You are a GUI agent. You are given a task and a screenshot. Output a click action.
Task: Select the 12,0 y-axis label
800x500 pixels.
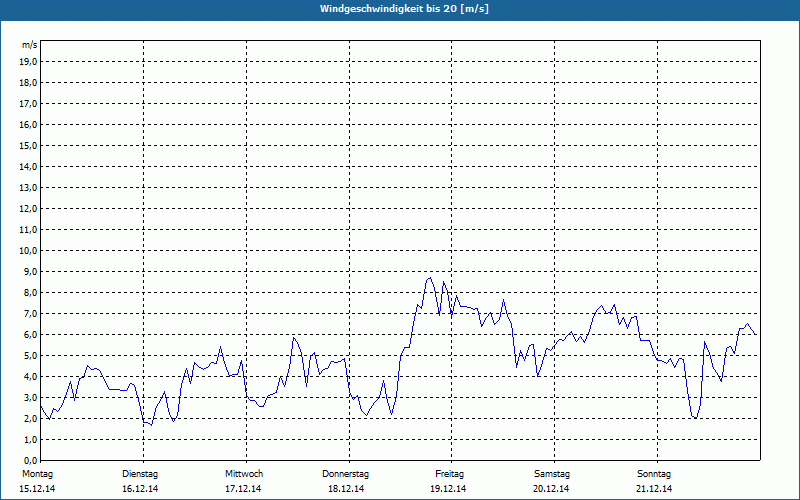click(28, 209)
